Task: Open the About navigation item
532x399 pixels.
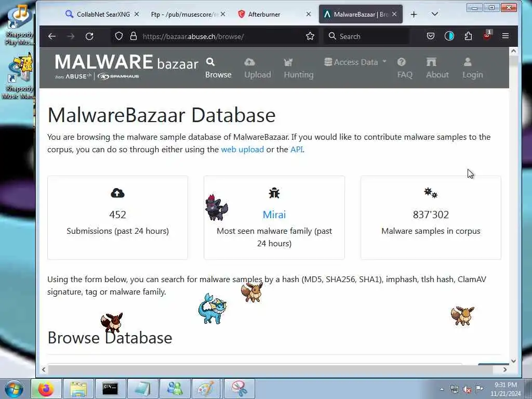Action: click(437, 68)
